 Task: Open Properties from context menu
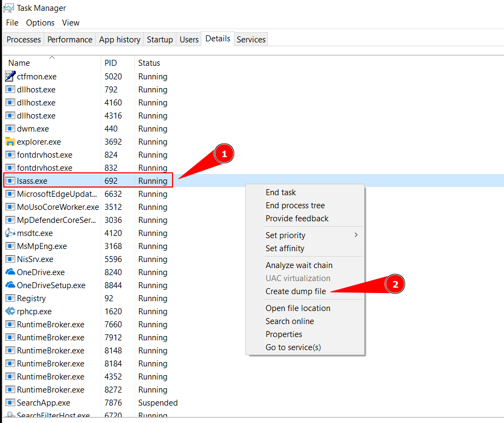click(284, 334)
